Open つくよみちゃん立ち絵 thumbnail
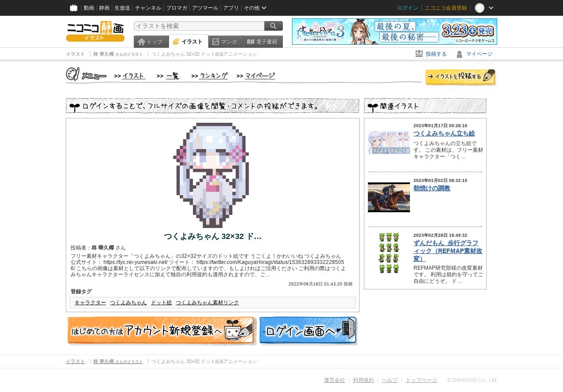 click(389, 143)
